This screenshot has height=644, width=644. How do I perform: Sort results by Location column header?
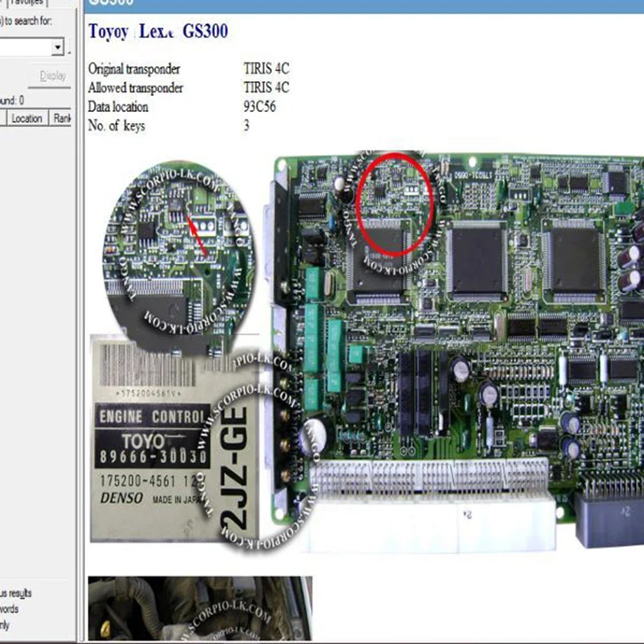(28, 118)
